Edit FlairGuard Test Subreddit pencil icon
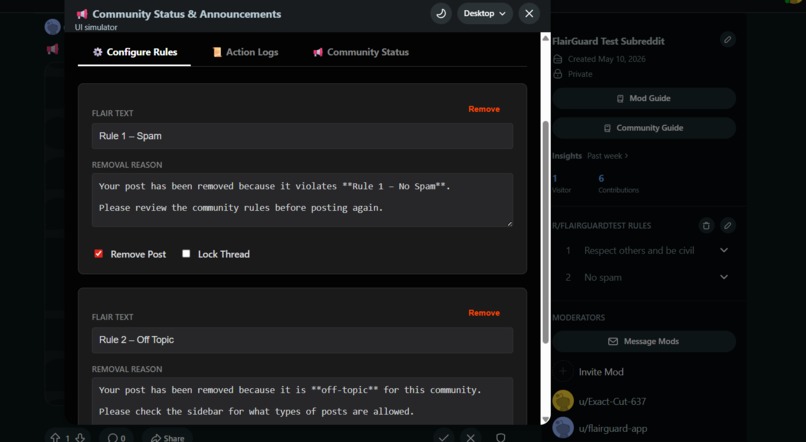Viewport: 806px width, 442px height. pyautogui.click(x=727, y=40)
